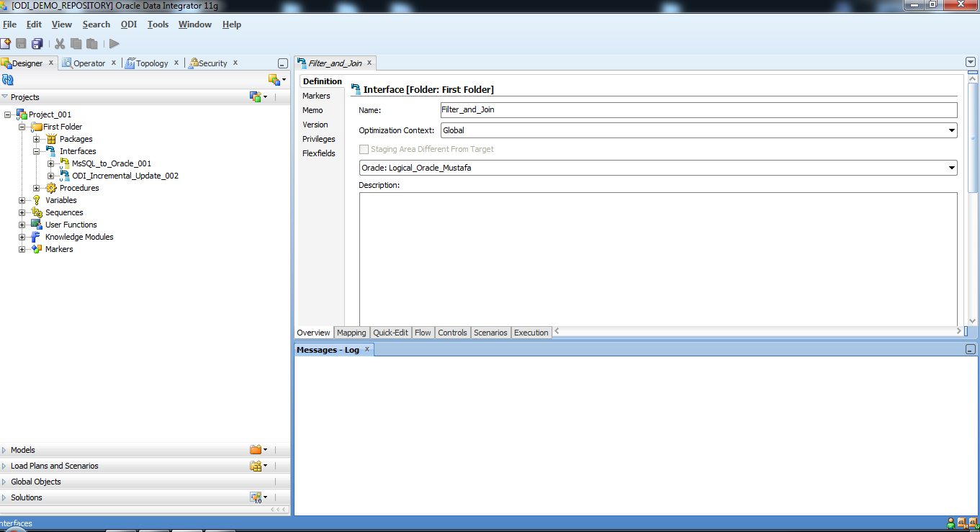Open the Mapping tab of the interface
This screenshot has width=980, height=532.
(x=351, y=332)
